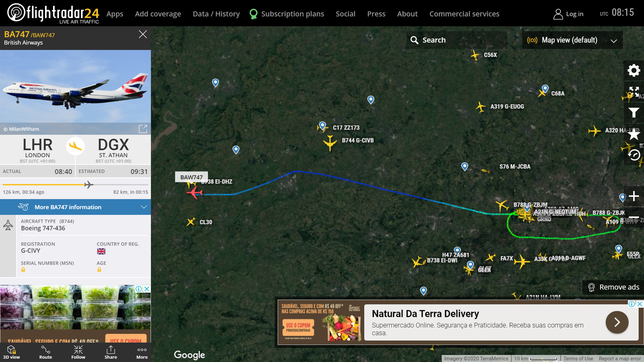Toggle fullscreen map view icon
This screenshot has height=362, width=644.
(634, 92)
